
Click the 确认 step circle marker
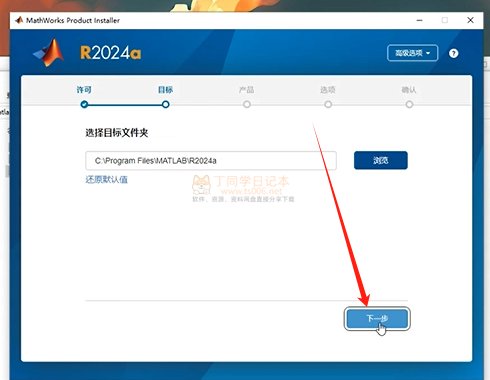coord(409,105)
